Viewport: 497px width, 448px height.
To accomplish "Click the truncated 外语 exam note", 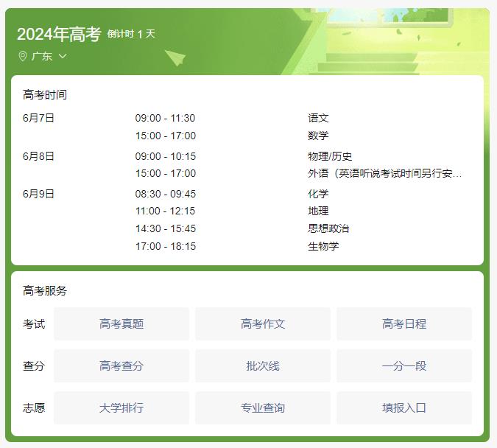I will [x=385, y=173].
